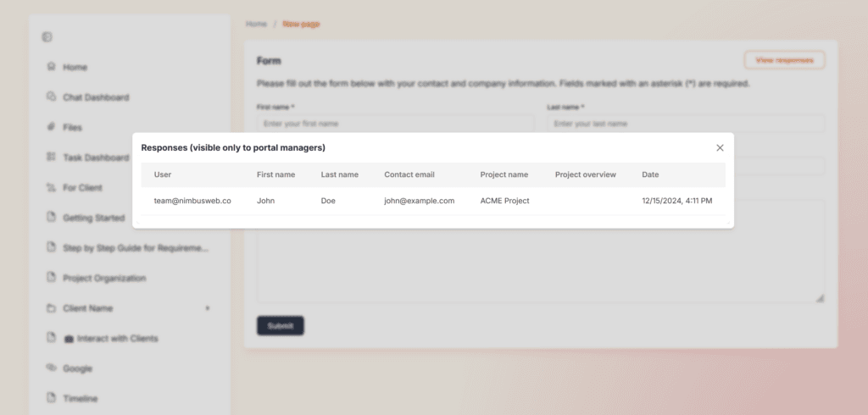Click the Home icon in sidebar
Viewport: 868px width, 415px height.
click(52, 66)
